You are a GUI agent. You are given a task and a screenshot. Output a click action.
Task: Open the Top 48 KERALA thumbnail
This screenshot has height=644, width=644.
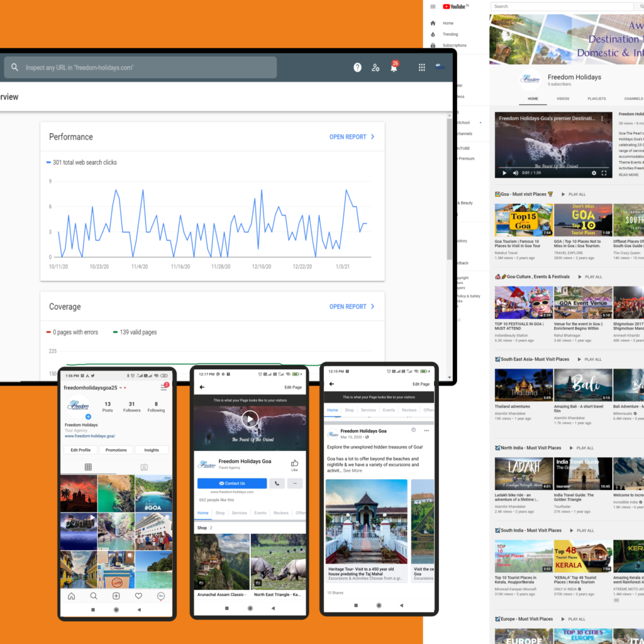click(583, 556)
